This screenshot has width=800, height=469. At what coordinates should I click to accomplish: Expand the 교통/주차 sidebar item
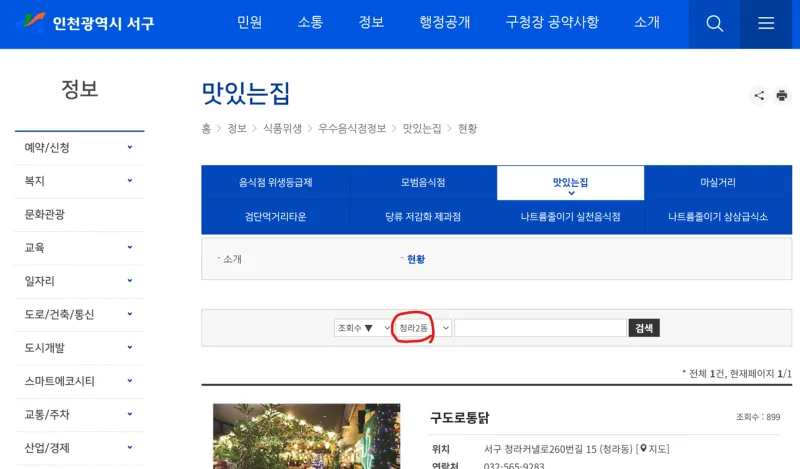click(x=130, y=414)
